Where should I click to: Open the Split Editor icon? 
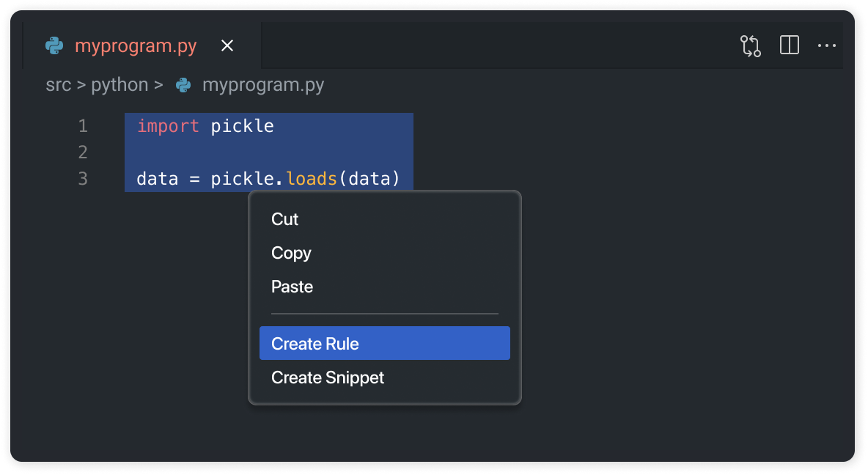point(789,45)
